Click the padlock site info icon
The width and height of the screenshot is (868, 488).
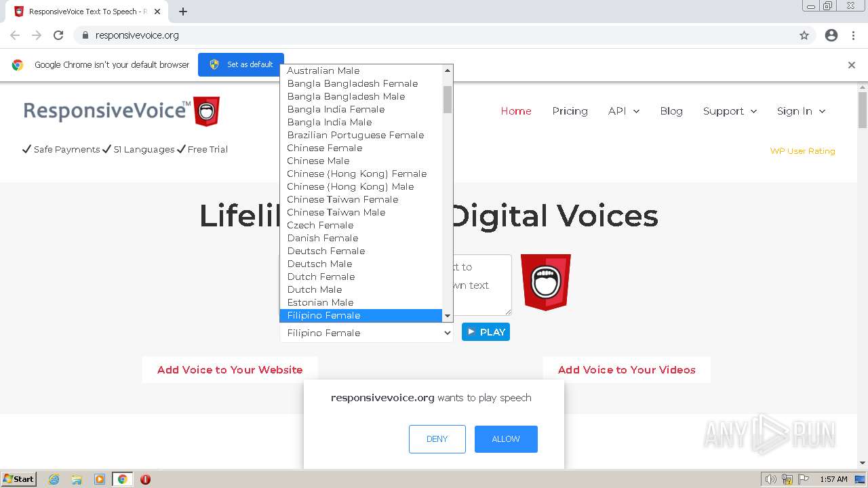pyautogui.click(x=85, y=35)
